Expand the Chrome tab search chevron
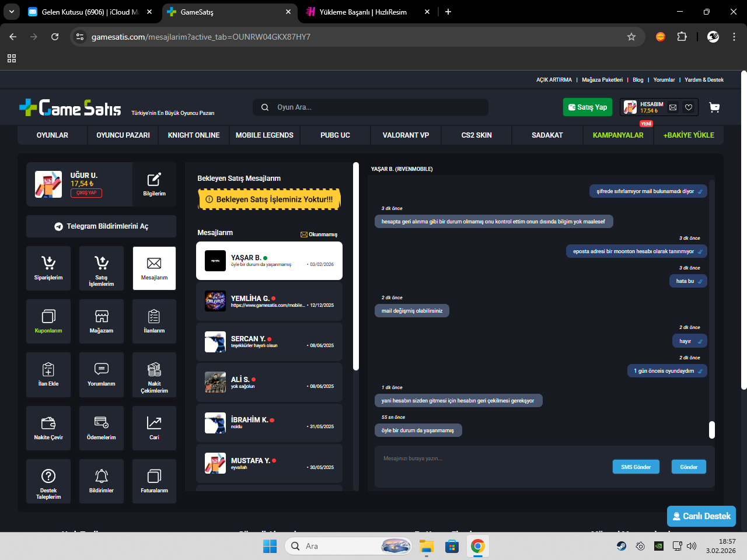The width and height of the screenshot is (747, 560). point(12,12)
